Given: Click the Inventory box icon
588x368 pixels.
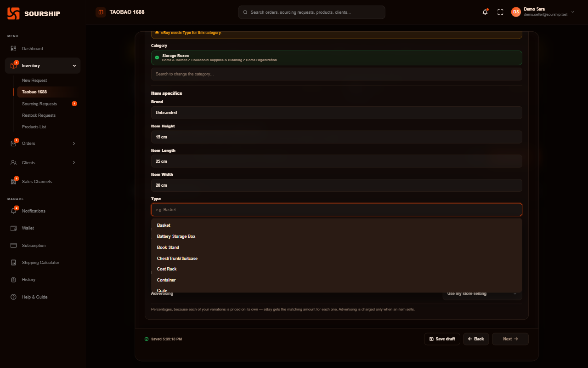Looking at the screenshot, I should coord(13,66).
